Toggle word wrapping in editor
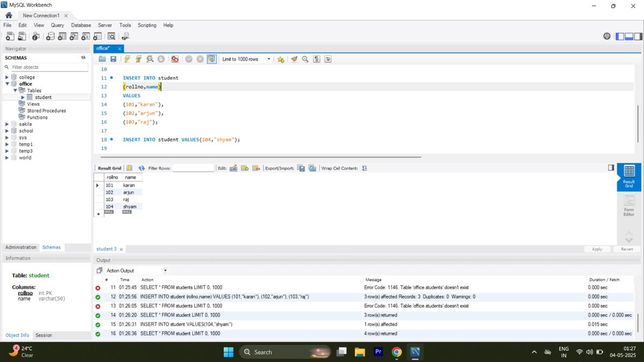The width and height of the screenshot is (644, 362). (x=328, y=59)
